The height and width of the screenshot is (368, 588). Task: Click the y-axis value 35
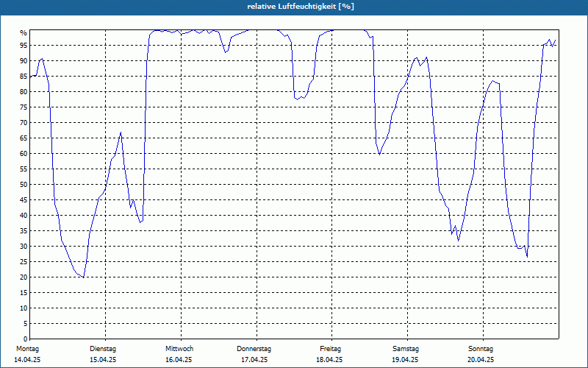point(24,231)
